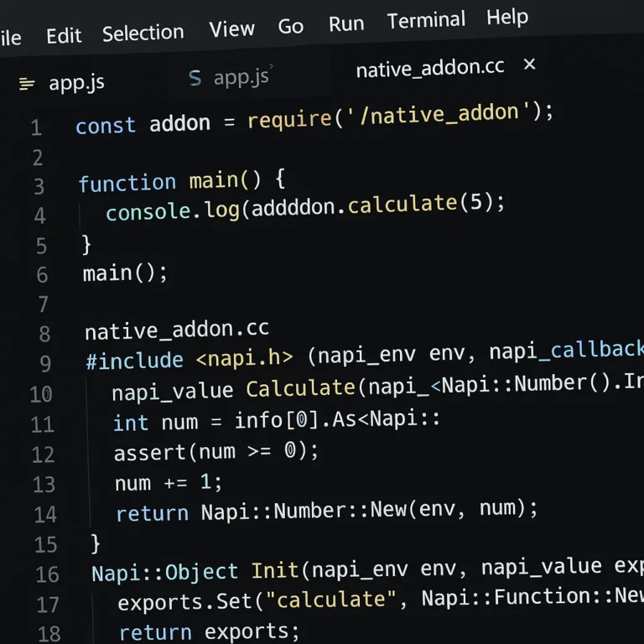
Task: Click line number 4 in the gutter
Action: 39,216
